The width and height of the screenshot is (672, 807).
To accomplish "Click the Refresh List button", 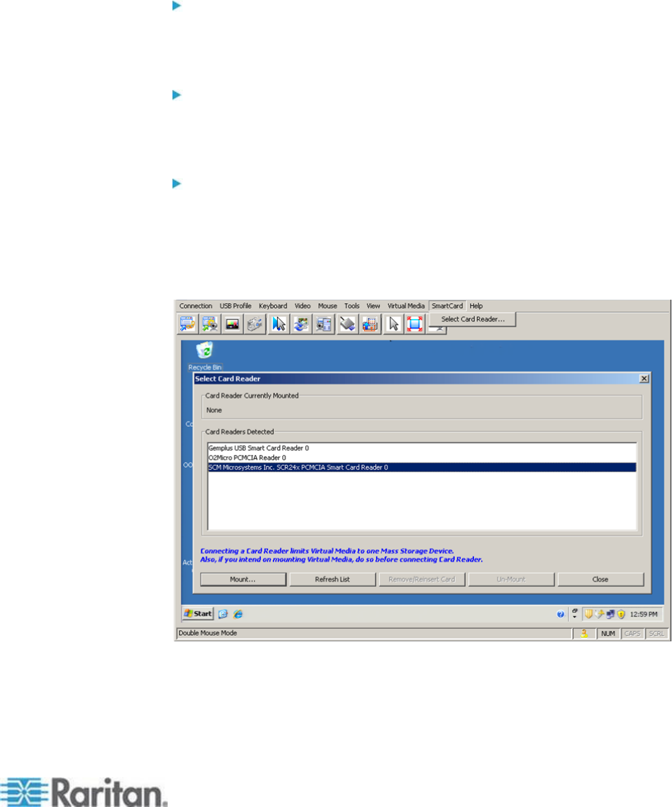I will click(x=333, y=579).
